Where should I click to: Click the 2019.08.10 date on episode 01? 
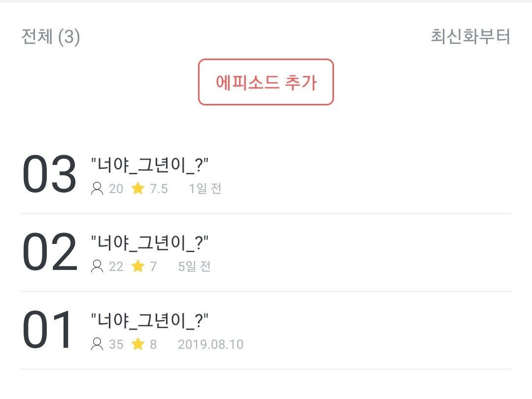click(x=210, y=344)
